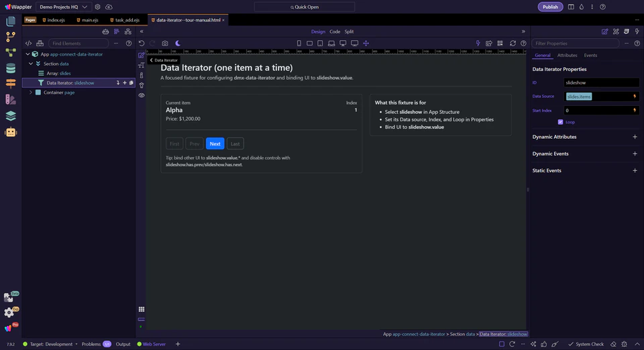
Task: Open the stacked layers sidebar icon
Action: click(11, 116)
